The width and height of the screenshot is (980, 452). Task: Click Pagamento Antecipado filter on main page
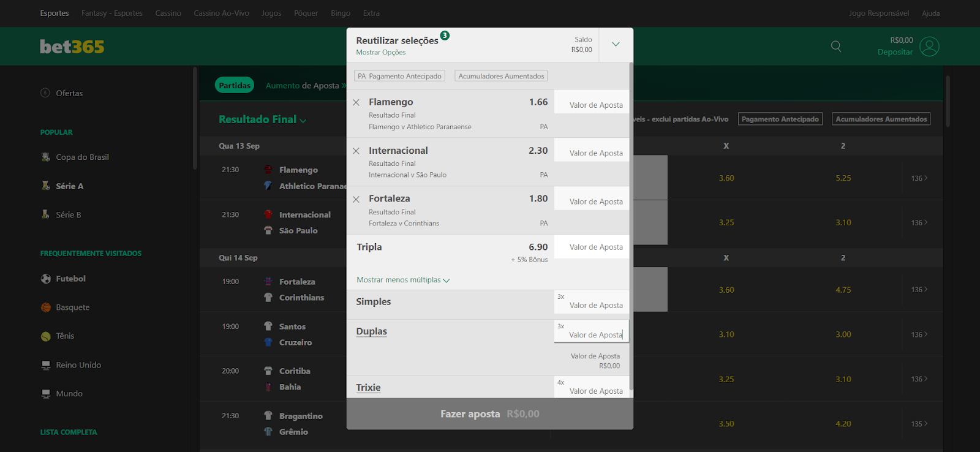780,119
